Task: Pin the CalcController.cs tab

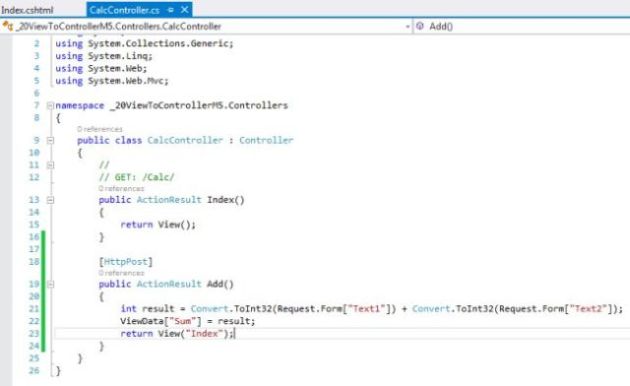Action: pyautogui.click(x=170, y=10)
